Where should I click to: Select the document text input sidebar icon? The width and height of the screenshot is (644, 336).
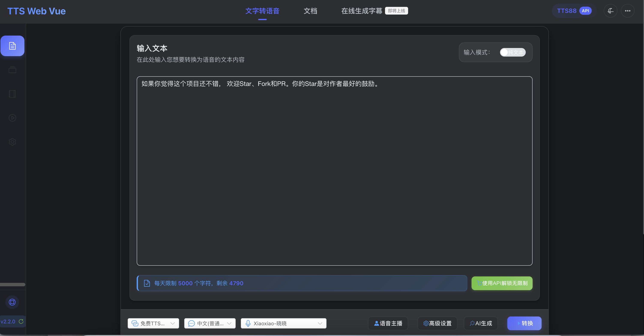tap(12, 46)
